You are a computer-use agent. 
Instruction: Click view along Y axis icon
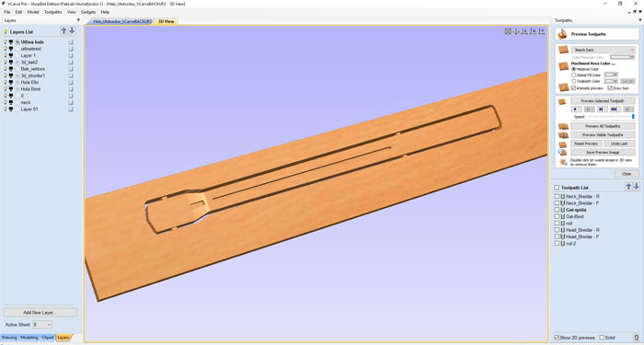tap(542, 31)
